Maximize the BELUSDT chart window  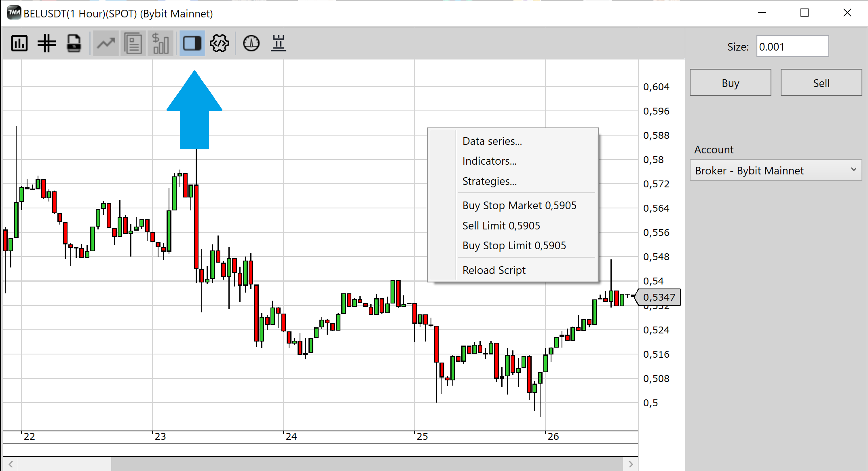click(805, 13)
